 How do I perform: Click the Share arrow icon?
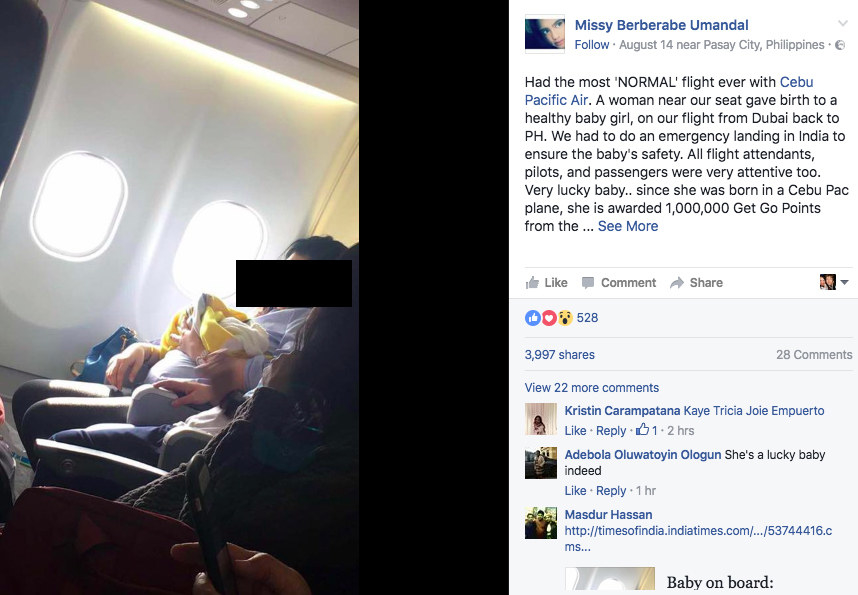pyautogui.click(x=677, y=282)
